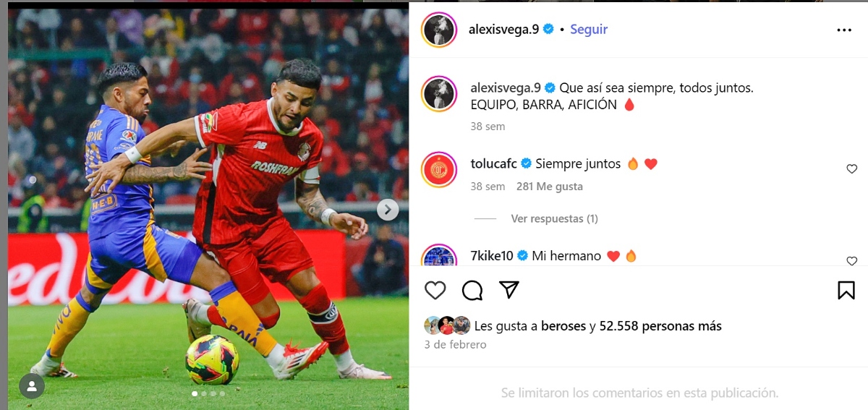The height and width of the screenshot is (410, 868).
Task: Save the post with bookmark icon
Action: click(846, 290)
